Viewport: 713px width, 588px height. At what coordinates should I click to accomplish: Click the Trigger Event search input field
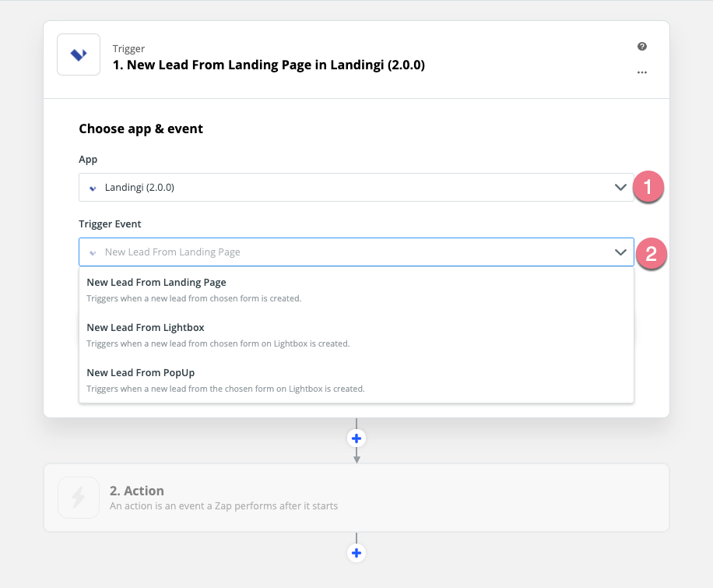tap(356, 252)
